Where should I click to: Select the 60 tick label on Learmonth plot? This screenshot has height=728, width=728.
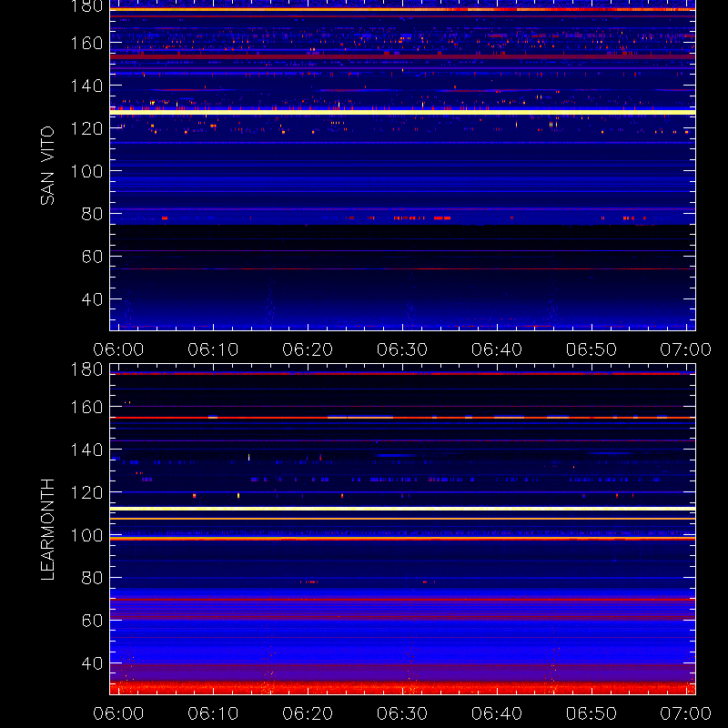92,621
